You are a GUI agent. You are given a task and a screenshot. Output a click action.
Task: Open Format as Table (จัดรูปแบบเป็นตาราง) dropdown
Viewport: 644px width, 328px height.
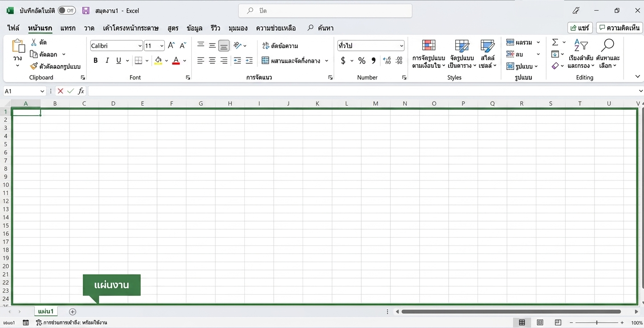pyautogui.click(x=463, y=54)
